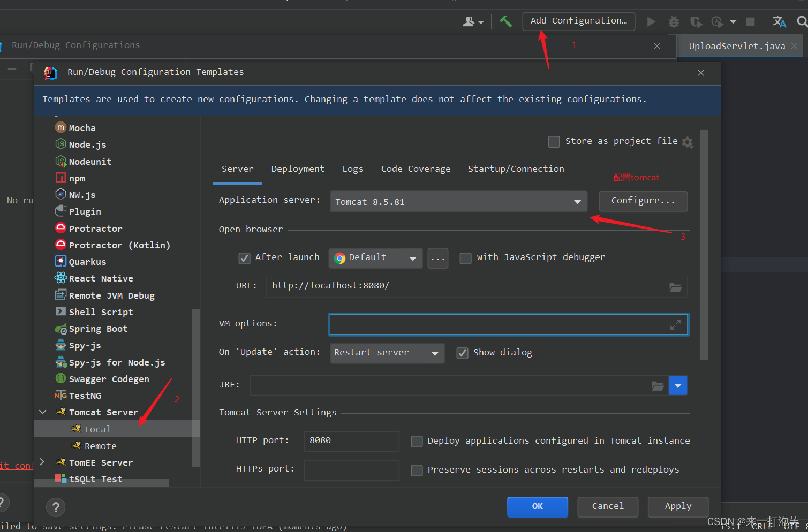Image resolution: width=808 pixels, height=532 pixels.
Task: Click the folder icon in URL field
Action: coord(675,287)
